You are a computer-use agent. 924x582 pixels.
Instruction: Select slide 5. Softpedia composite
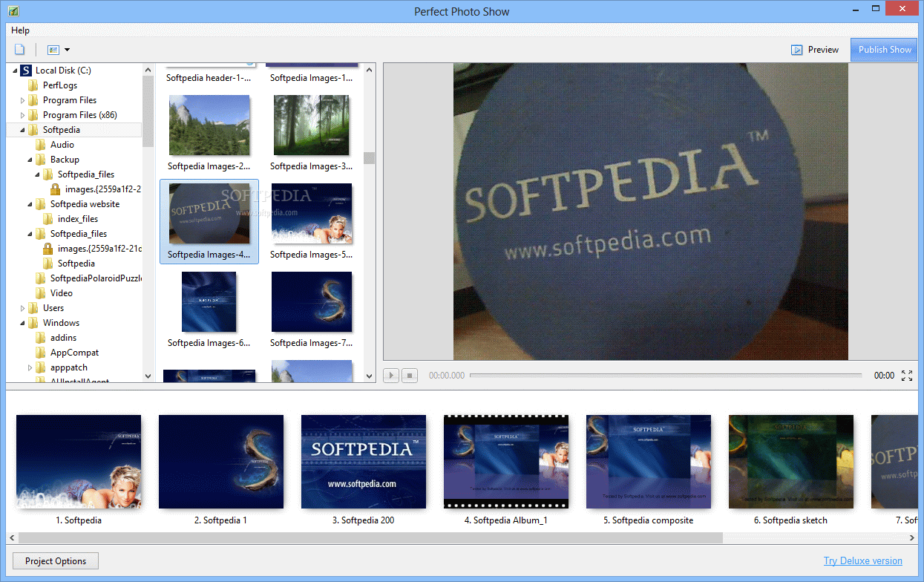(x=649, y=462)
